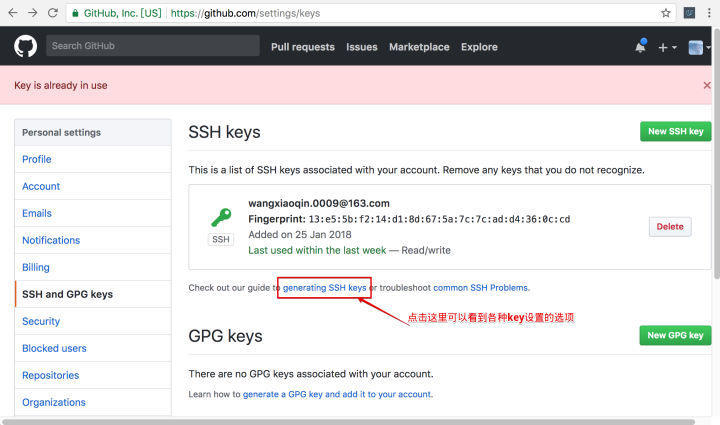This screenshot has width=720, height=425.
Task: Click the 'GPG keys' section heading
Action: [225, 336]
